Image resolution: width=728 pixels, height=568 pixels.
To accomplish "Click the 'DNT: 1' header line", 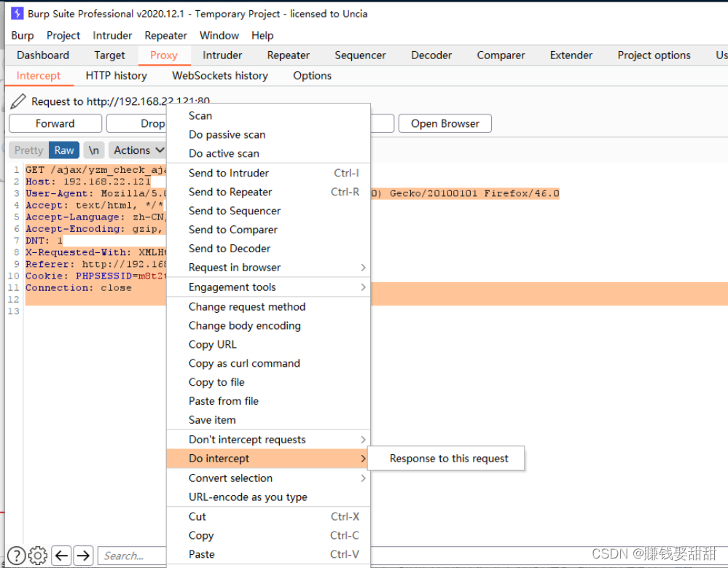I will click(x=44, y=241).
